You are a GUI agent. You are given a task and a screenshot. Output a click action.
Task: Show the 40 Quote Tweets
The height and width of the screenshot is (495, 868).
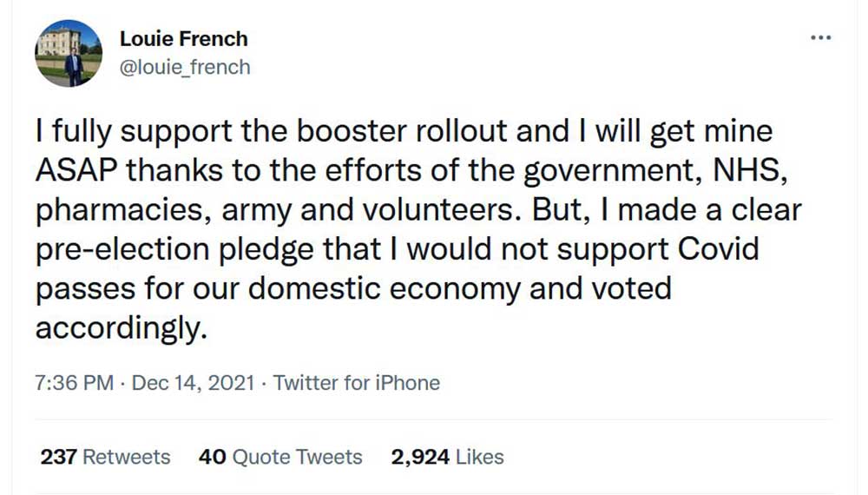pyautogui.click(x=280, y=457)
